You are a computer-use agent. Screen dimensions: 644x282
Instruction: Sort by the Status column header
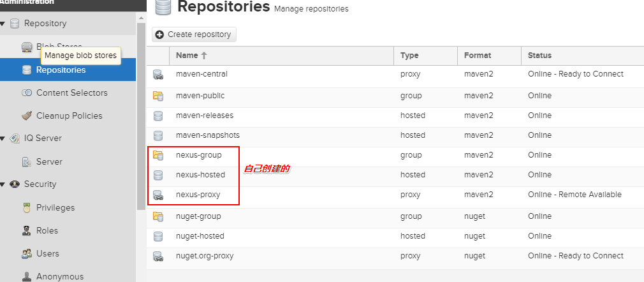(582, 56)
